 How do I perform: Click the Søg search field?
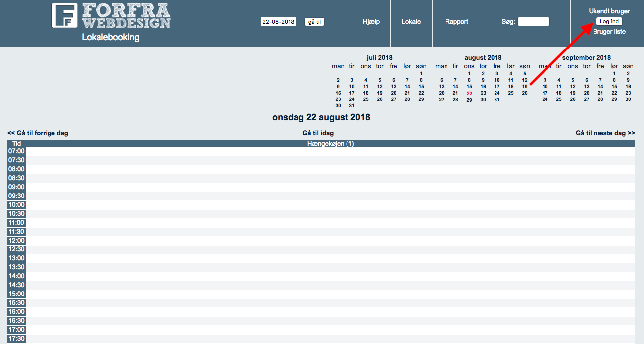click(533, 22)
